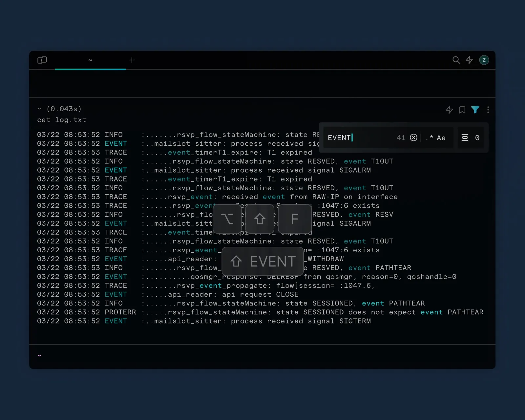
Task: Click the match count showing 41
Action: tap(401, 138)
